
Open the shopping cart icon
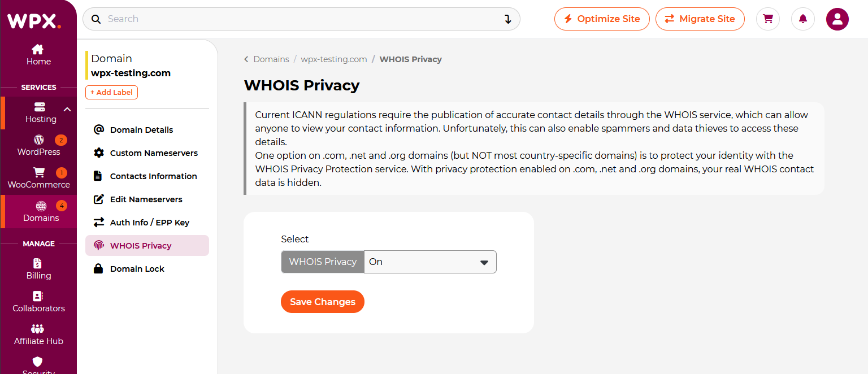(768, 19)
